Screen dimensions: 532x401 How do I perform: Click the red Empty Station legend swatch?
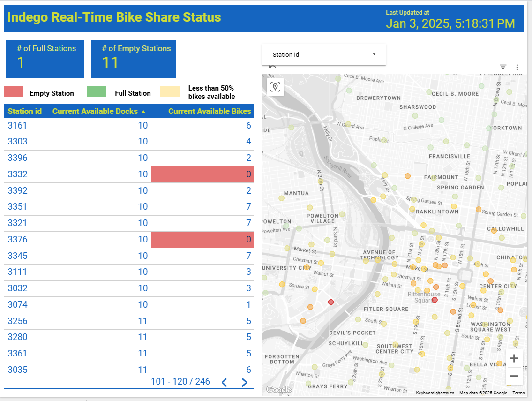coord(13,91)
